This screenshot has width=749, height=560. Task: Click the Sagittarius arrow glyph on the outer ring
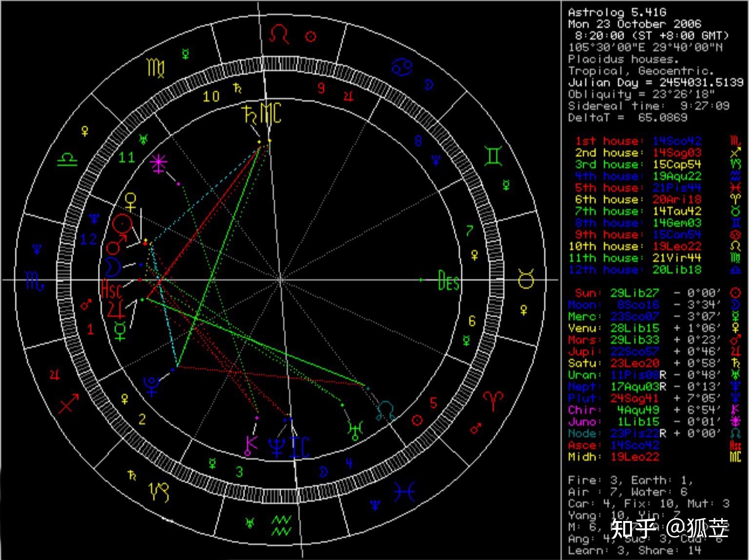pyautogui.click(x=68, y=404)
